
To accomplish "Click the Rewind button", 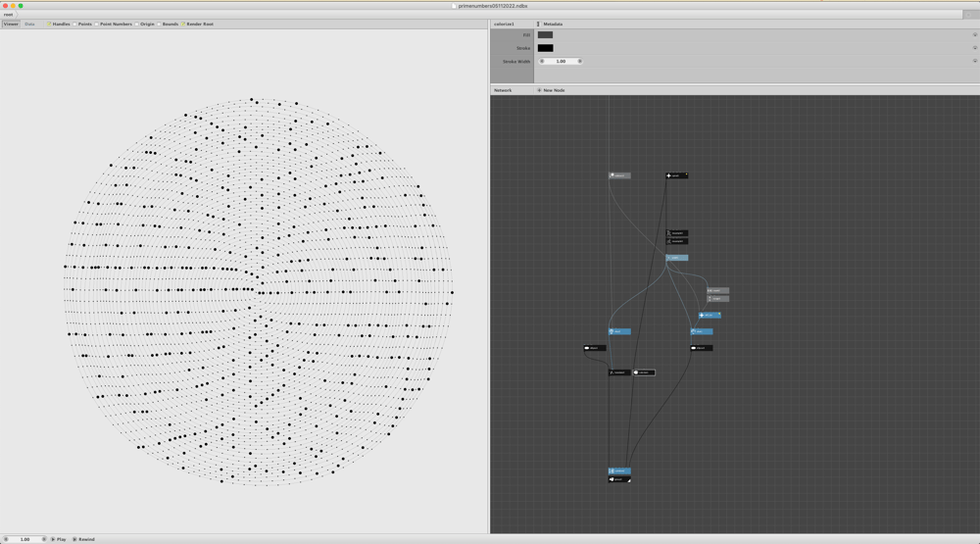I will coord(83,539).
